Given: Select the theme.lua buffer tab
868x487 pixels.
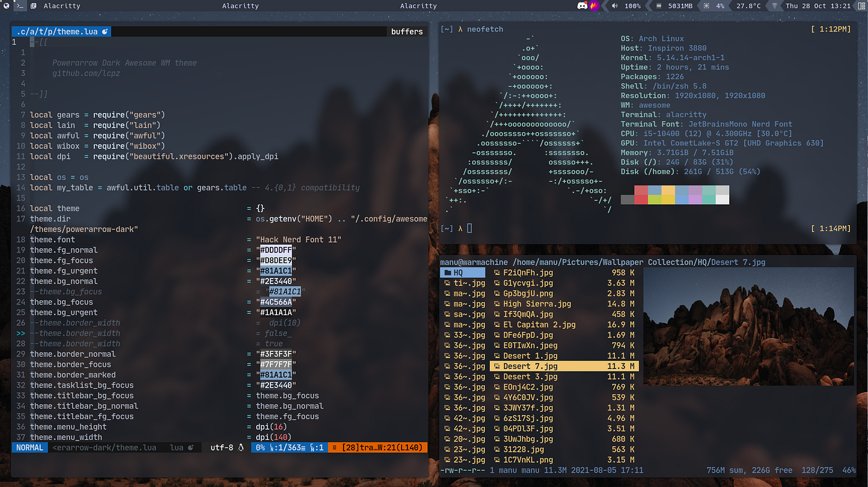Looking at the screenshot, I should [x=62, y=31].
